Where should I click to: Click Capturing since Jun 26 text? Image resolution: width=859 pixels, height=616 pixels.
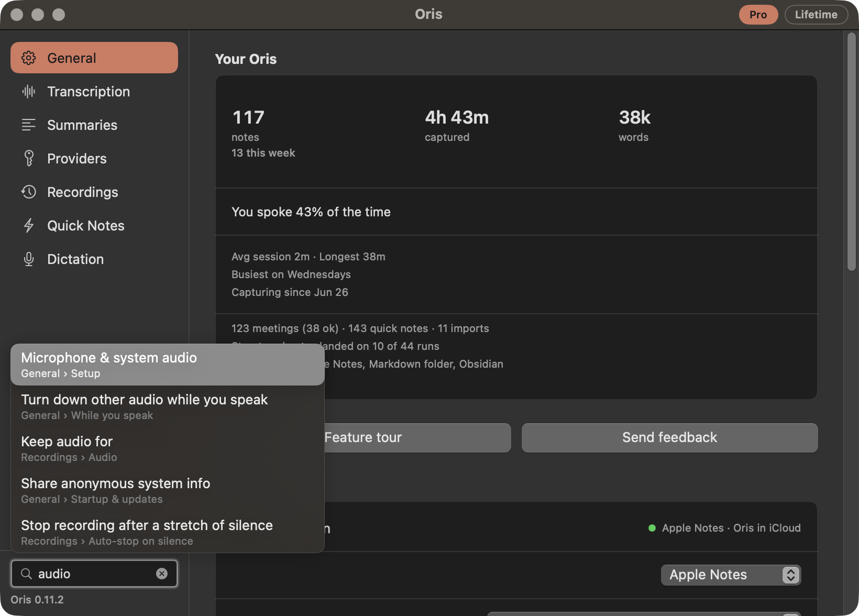pyautogui.click(x=290, y=292)
